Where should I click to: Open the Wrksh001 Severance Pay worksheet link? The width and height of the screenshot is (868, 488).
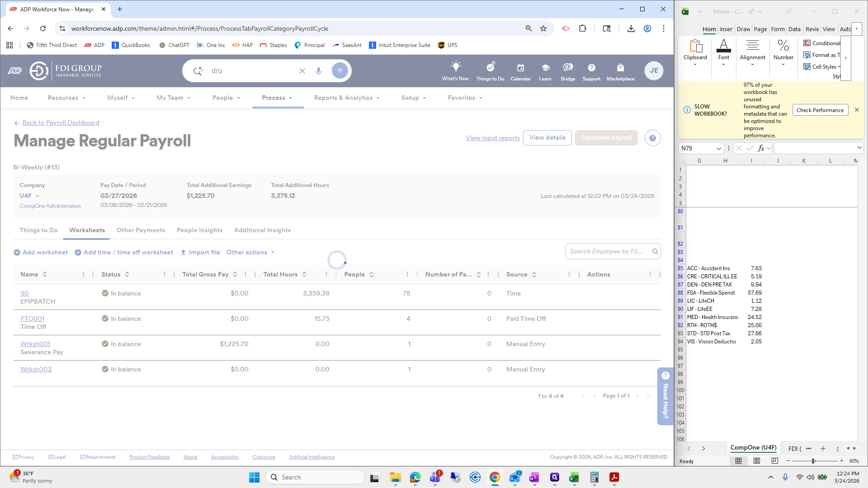[35, 344]
